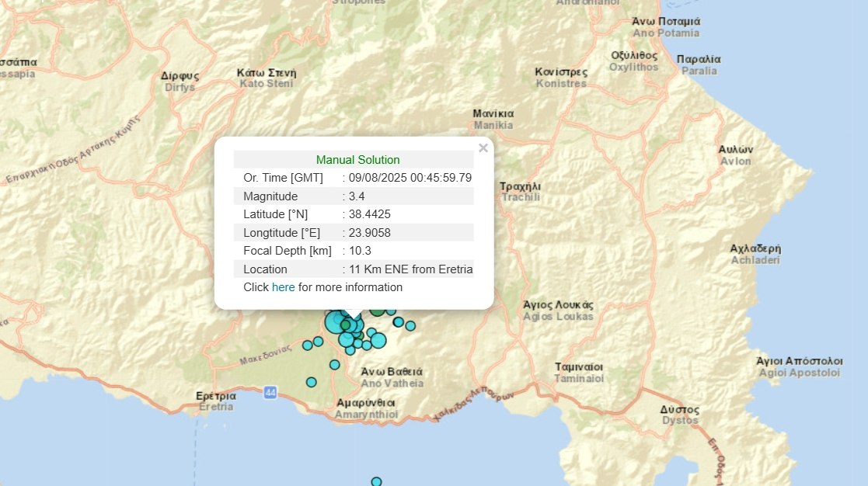Screen dimensions: 868x486
Task: Click the Amarynthioi town label
Action: [x=366, y=409]
